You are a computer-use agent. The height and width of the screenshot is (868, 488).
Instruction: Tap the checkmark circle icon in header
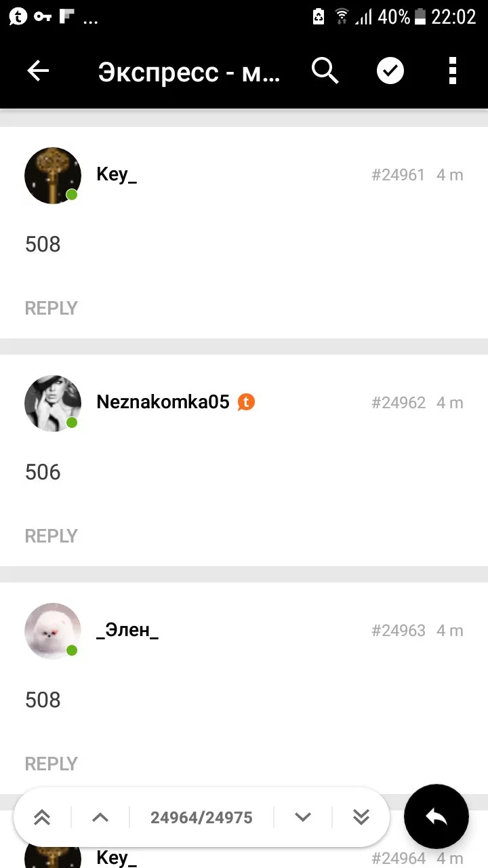tap(390, 71)
